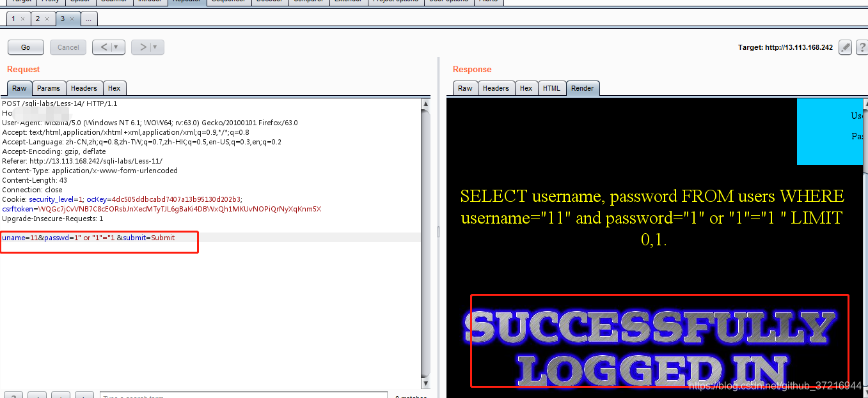Click the Extender main tab
Viewport: 868px width, 398px height.
[349, 2]
